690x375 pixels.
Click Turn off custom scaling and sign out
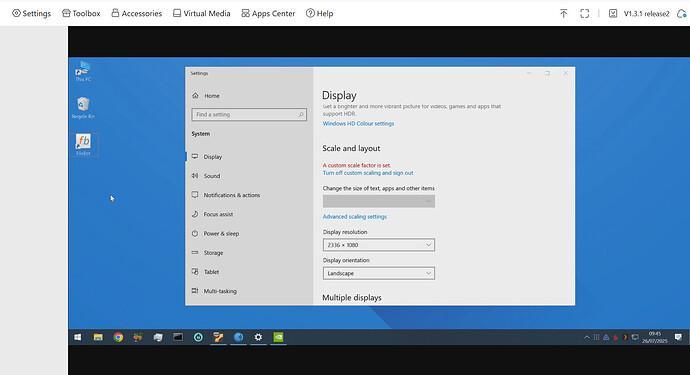coord(368,173)
